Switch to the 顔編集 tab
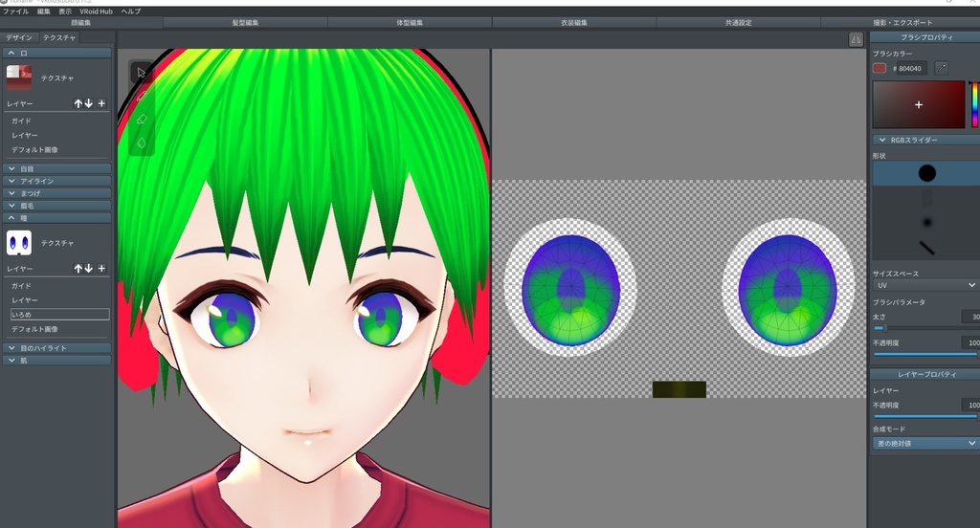 tap(81, 23)
